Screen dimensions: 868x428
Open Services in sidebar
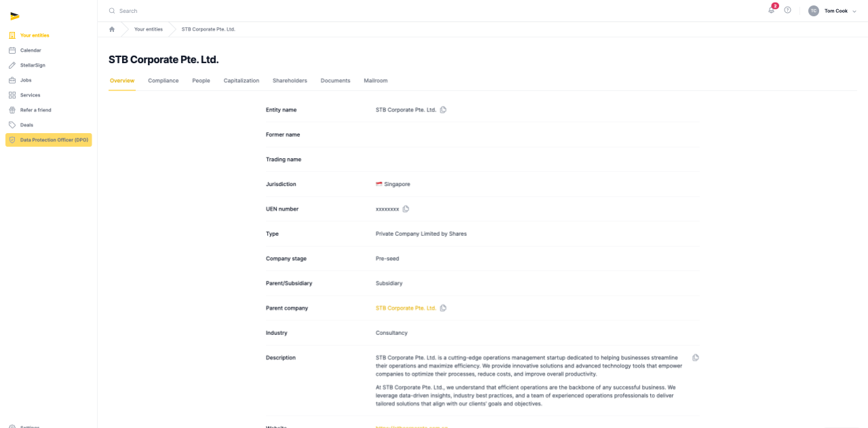click(48, 95)
